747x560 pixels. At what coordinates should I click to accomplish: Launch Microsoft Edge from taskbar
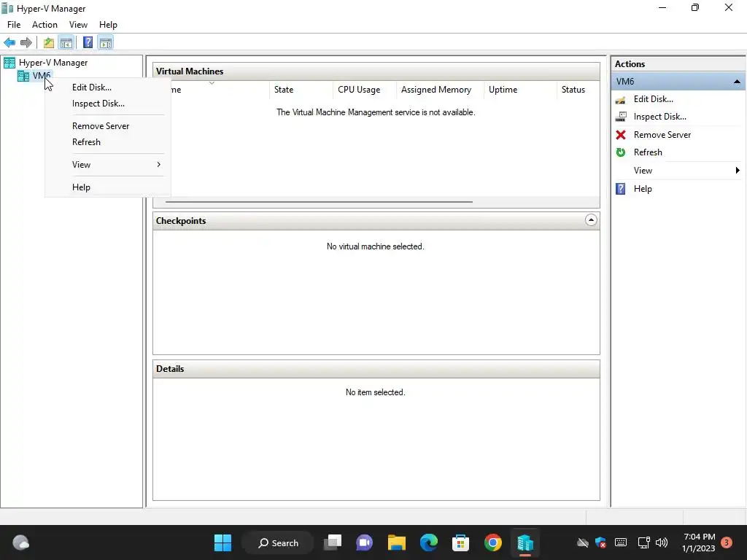[429, 542]
